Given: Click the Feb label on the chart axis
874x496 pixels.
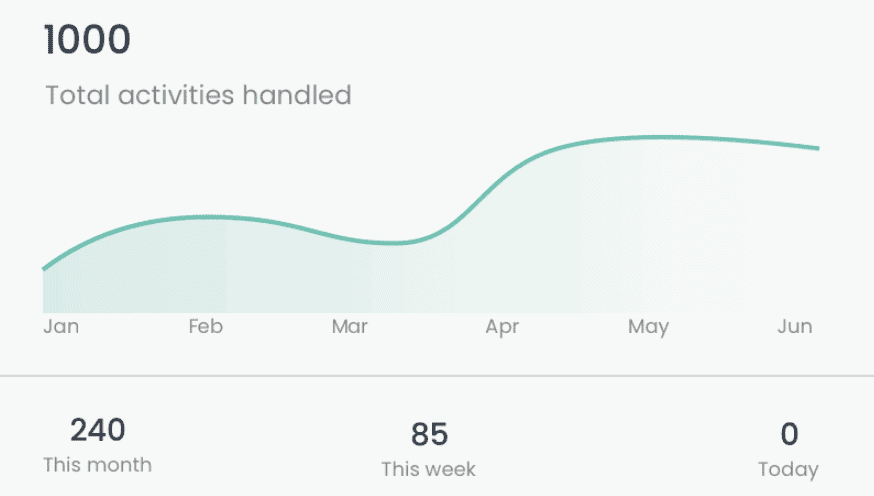Looking at the screenshot, I should [x=206, y=326].
